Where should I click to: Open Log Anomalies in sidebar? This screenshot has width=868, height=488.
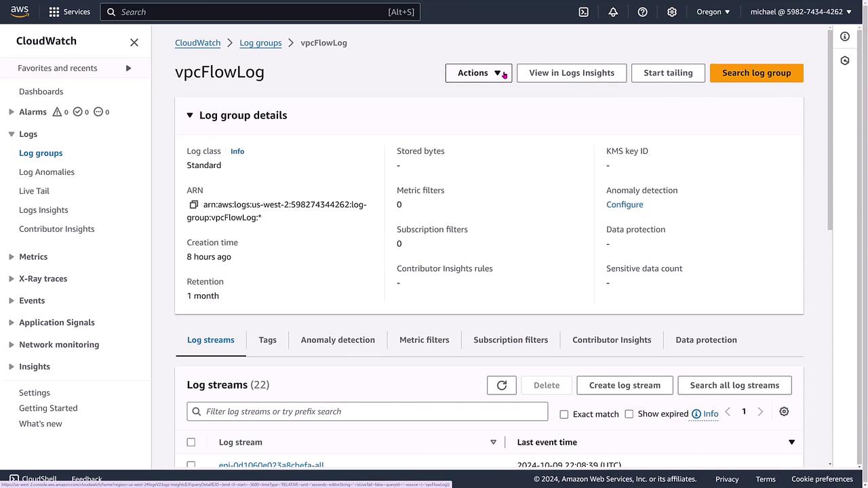click(47, 172)
